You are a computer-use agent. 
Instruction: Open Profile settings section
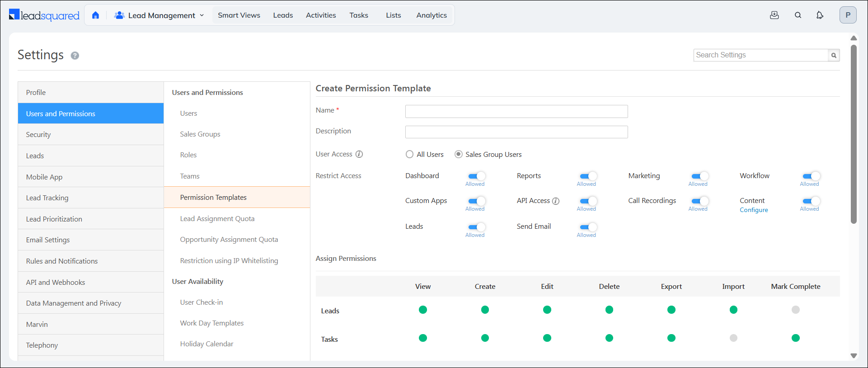coord(91,92)
